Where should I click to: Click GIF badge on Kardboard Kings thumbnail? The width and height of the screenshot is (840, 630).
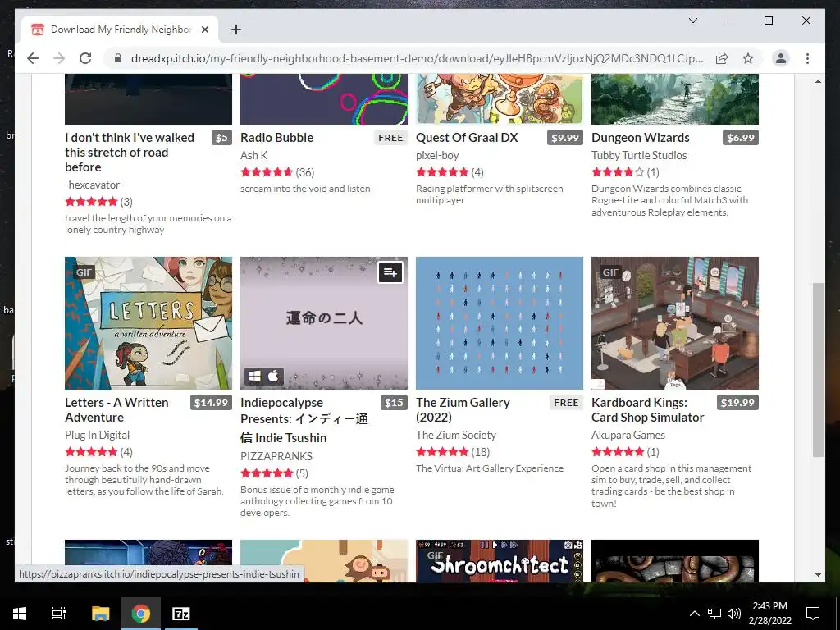point(610,272)
